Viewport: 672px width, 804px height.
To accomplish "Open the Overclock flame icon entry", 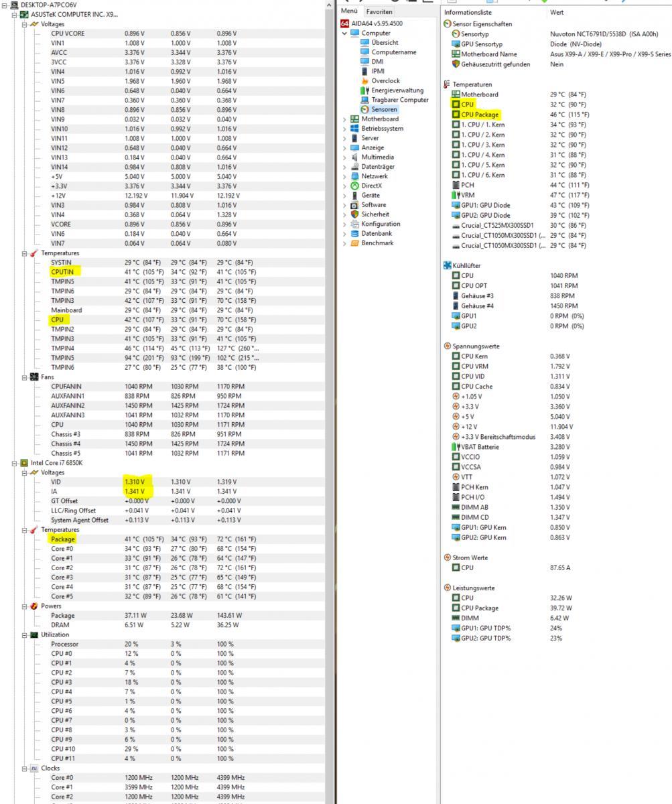I will tap(365, 80).
